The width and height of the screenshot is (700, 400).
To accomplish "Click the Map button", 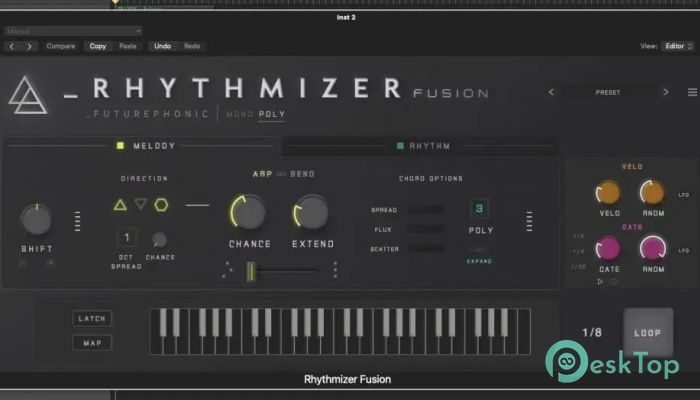I will point(93,343).
